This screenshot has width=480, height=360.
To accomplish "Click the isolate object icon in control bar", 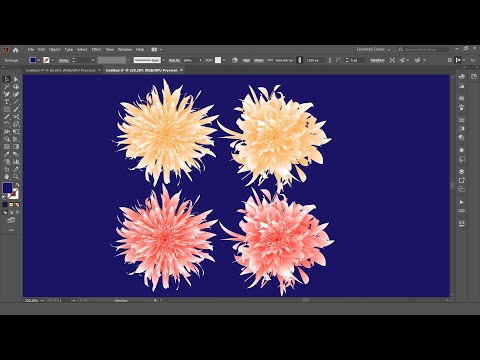I will point(392,60).
